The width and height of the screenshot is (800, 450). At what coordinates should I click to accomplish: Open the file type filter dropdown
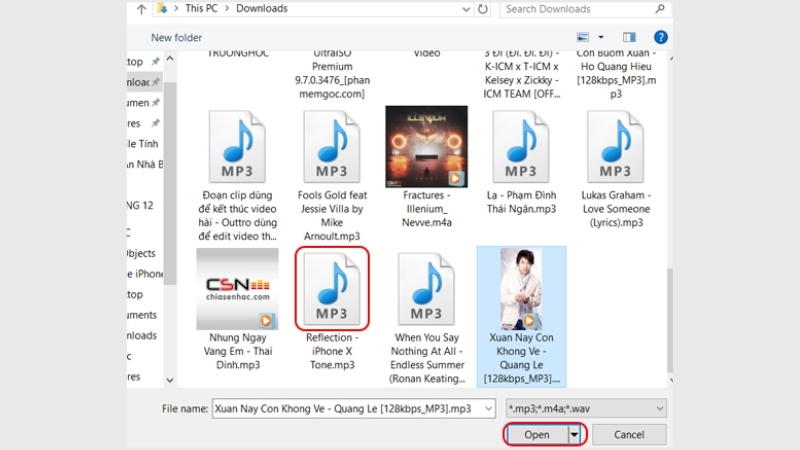(x=586, y=408)
